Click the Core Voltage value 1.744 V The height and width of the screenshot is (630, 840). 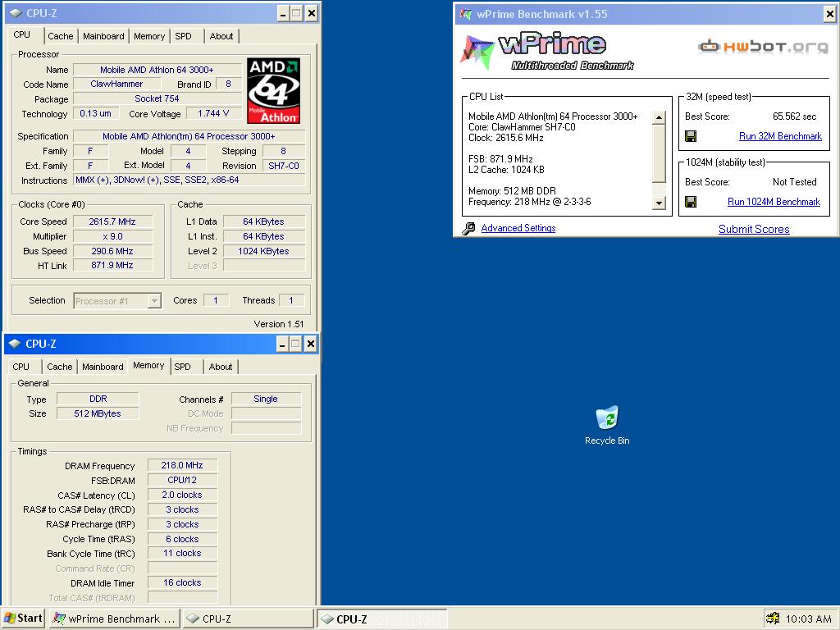(213, 113)
